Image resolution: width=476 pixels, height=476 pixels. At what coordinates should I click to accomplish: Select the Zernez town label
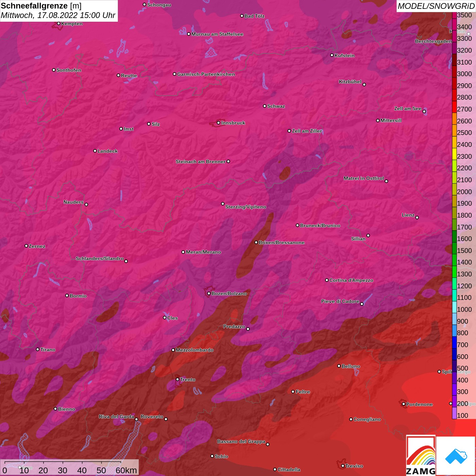pos(37,246)
